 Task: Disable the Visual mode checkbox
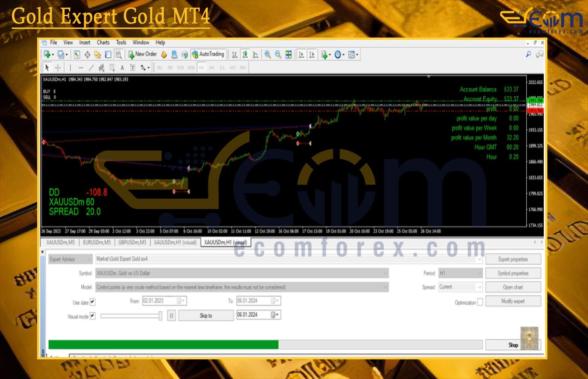tap(92, 316)
